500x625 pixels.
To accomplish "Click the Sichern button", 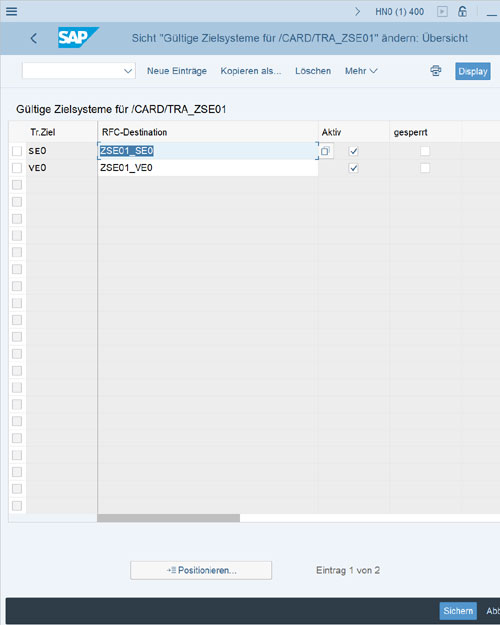I will coord(458,611).
